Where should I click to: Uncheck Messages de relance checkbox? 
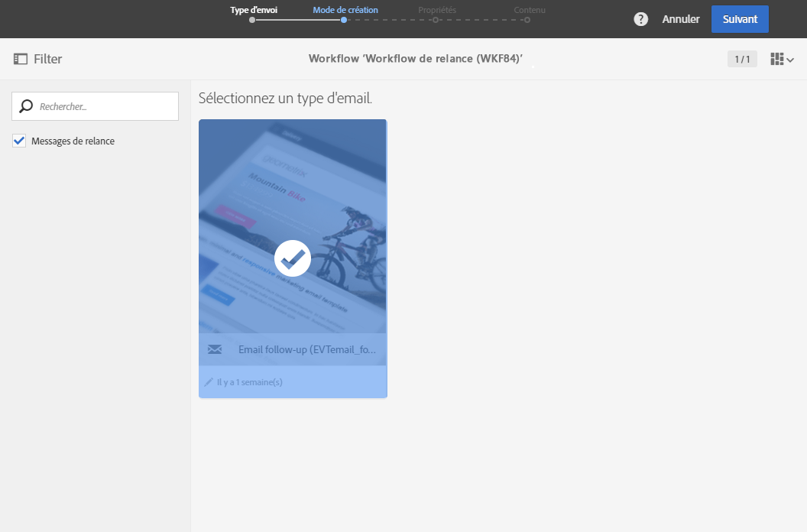point(19,141)
